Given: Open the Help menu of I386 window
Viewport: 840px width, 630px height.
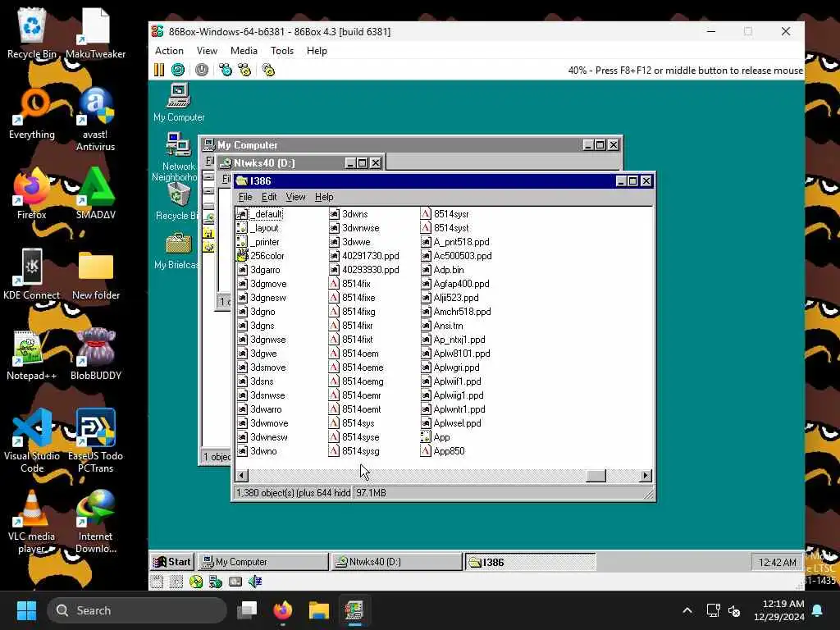Looking at the screenshot, I should (x=324, y=197).
